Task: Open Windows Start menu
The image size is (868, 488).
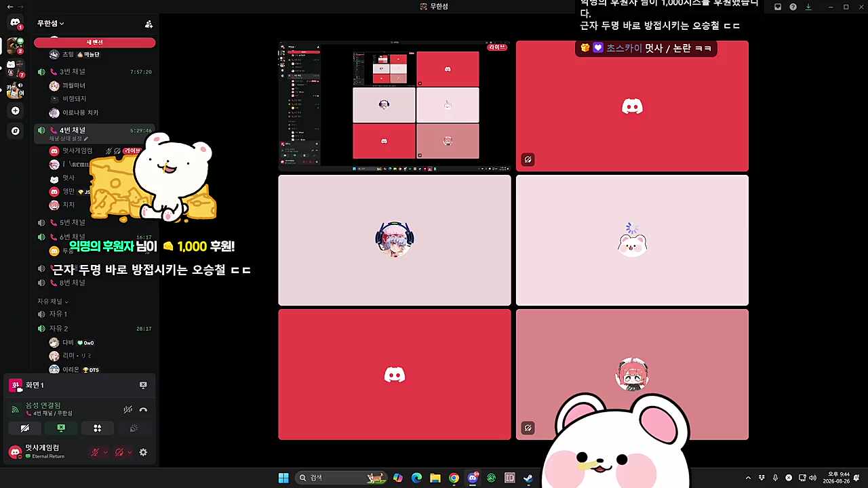Action: click(283, 478)
